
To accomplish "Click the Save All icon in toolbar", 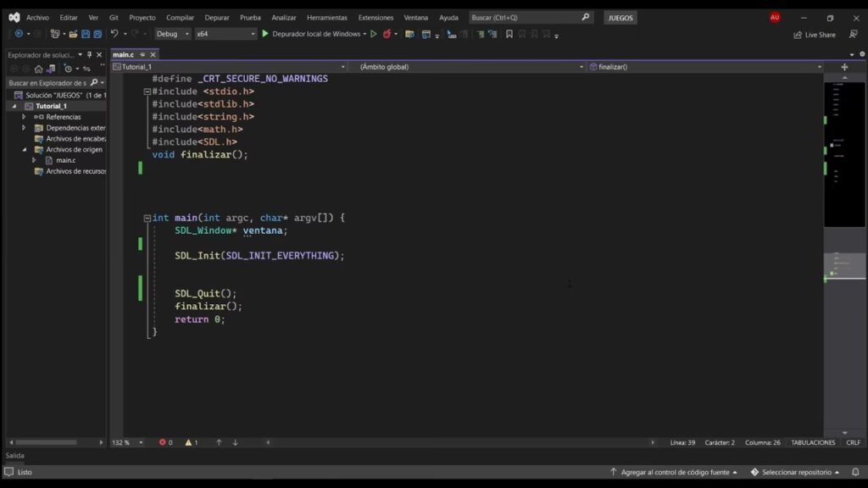I will pyautogui.click(x=97, y=34).
